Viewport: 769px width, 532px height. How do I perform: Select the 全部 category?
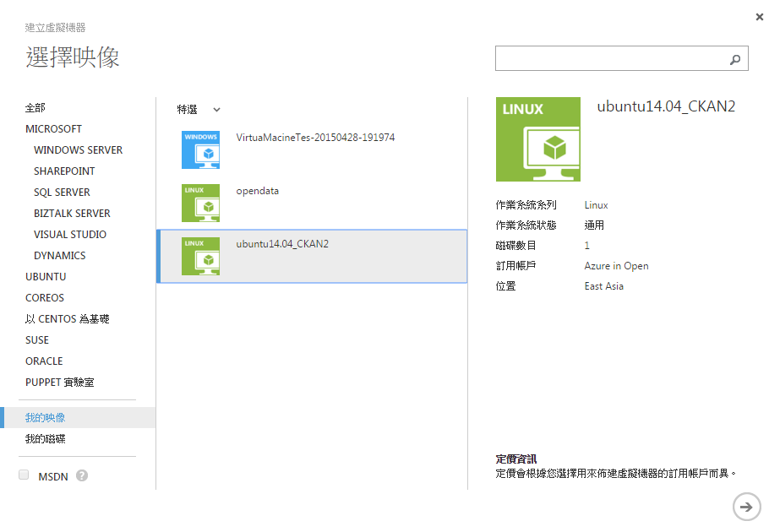35,108
